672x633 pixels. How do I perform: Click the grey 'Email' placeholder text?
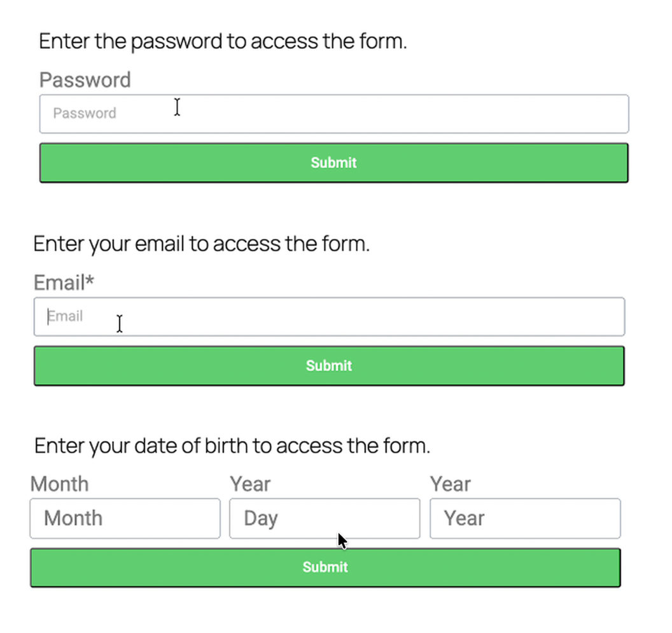[66, 316]
